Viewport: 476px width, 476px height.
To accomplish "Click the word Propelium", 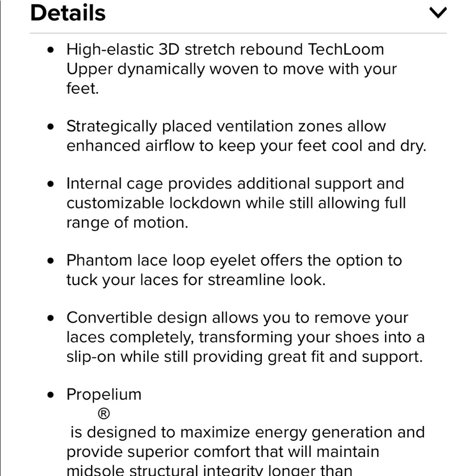I will (104, 395).
